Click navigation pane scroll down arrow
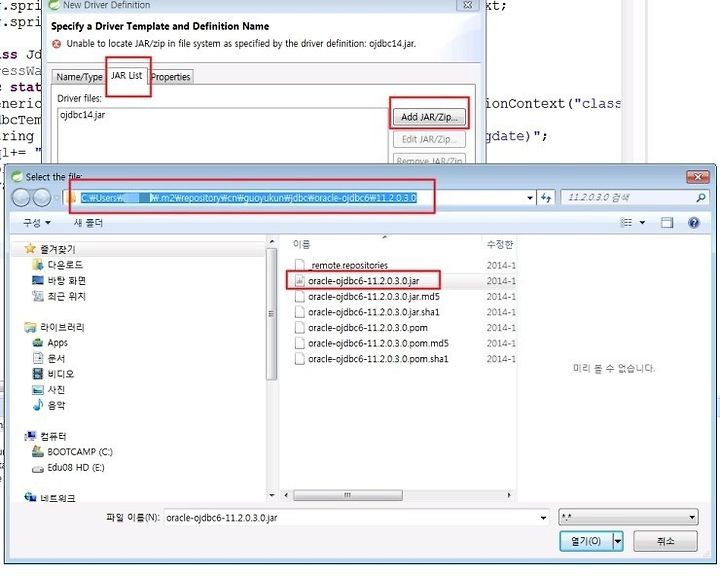The height and width of the screenshot is (576, 720). (x=271, y=495)
